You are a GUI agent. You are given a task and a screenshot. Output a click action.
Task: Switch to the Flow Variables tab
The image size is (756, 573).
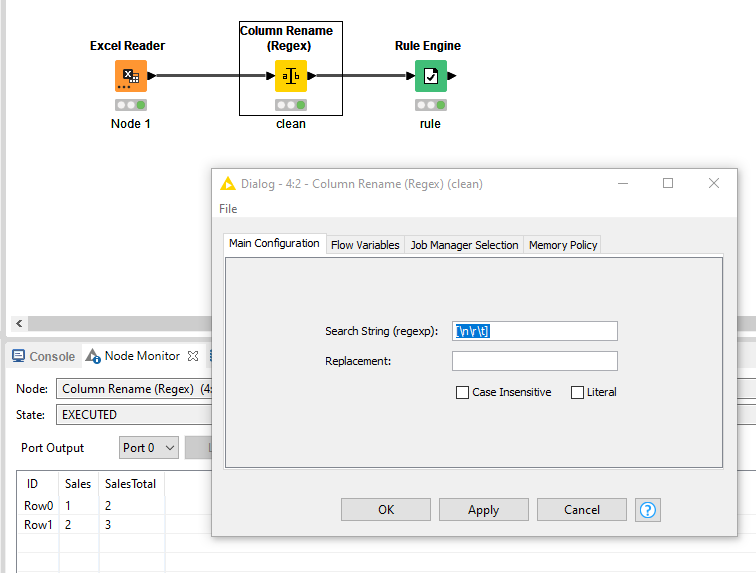tap(365, 245)
